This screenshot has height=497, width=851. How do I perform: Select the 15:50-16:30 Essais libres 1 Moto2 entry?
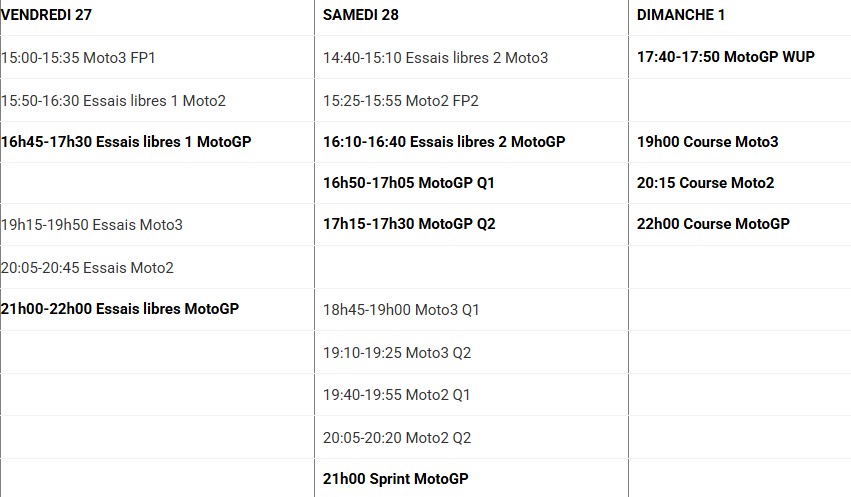click(114, 100)
